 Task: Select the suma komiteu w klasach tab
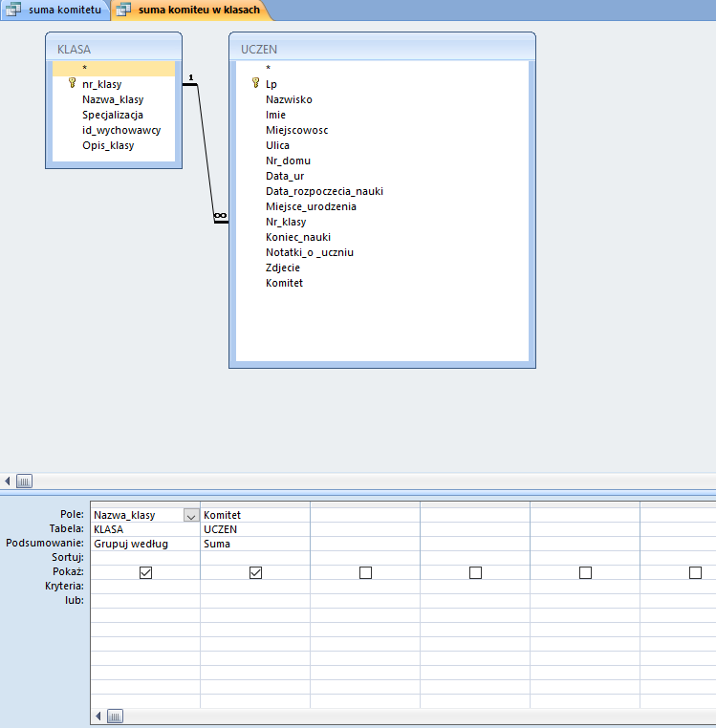pyautogui.click(x=198, y=10)
